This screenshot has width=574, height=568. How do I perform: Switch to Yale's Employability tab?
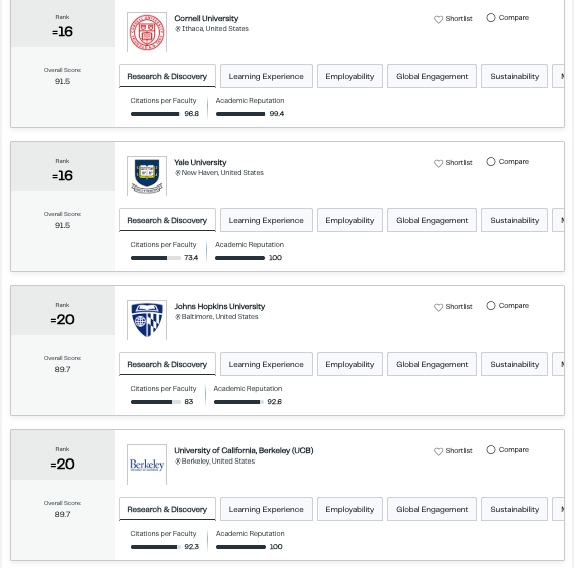[x=350, y=220]
